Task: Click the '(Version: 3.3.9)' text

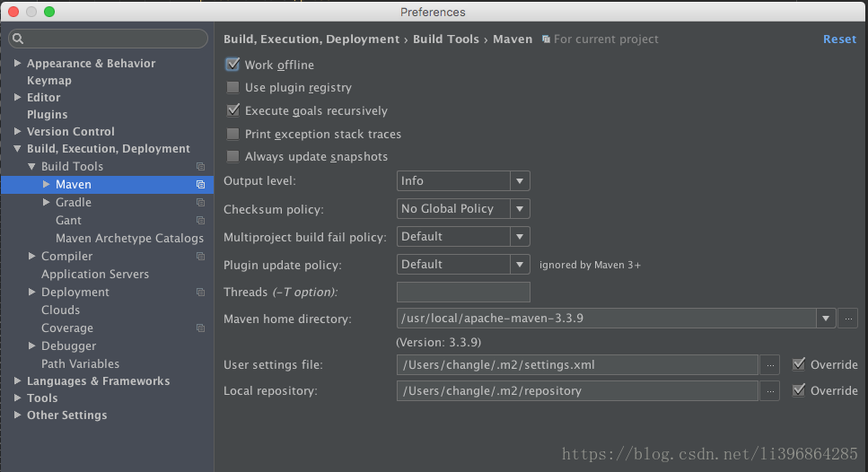Action: pyautogui.click(x=438, y=343)
